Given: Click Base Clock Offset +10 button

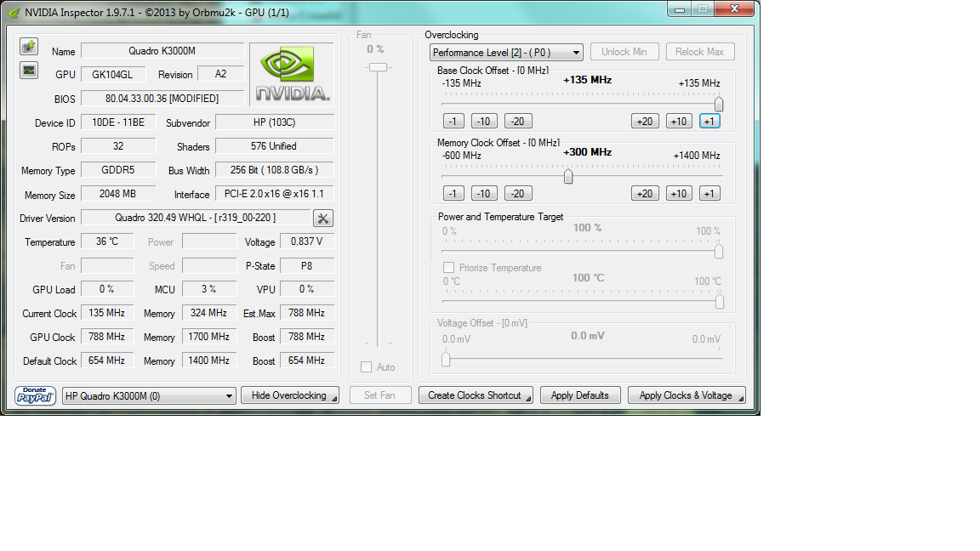Looking at the screenshot, I should 679,122.
